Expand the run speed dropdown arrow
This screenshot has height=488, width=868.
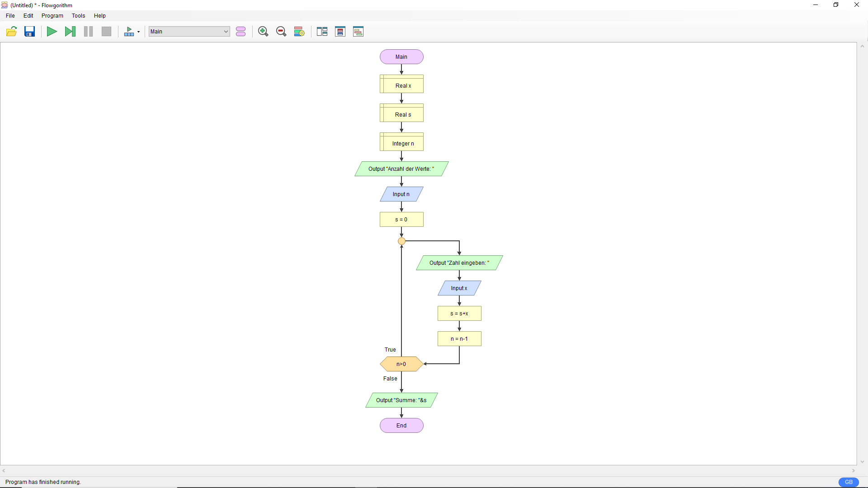tap(138, 32)
